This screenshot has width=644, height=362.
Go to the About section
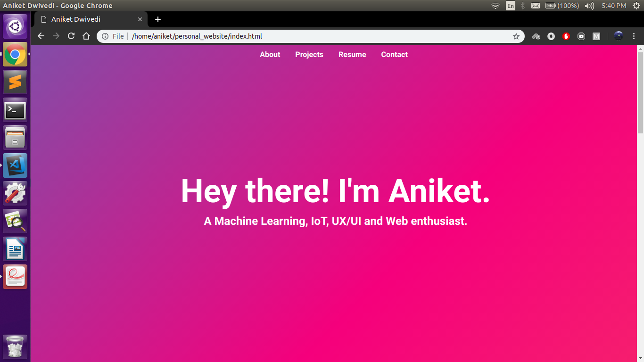tap(270, 55)
